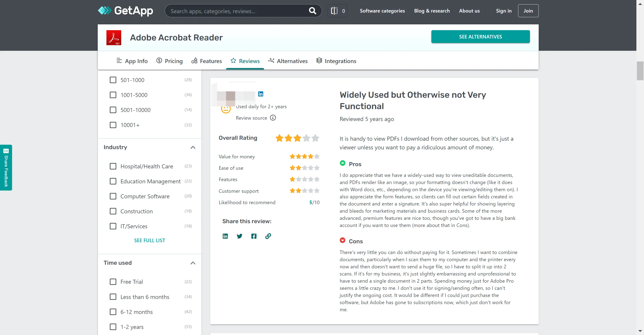Switch to the Alternatives tab
Viewport: 644px width, 335px height.
point(288,61)
